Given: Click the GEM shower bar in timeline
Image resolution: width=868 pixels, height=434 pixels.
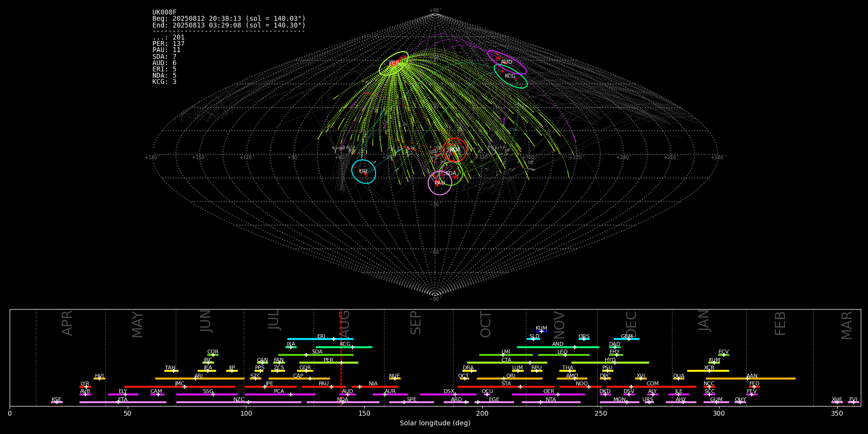Looking at the screenshot, I should click(626, 339).
